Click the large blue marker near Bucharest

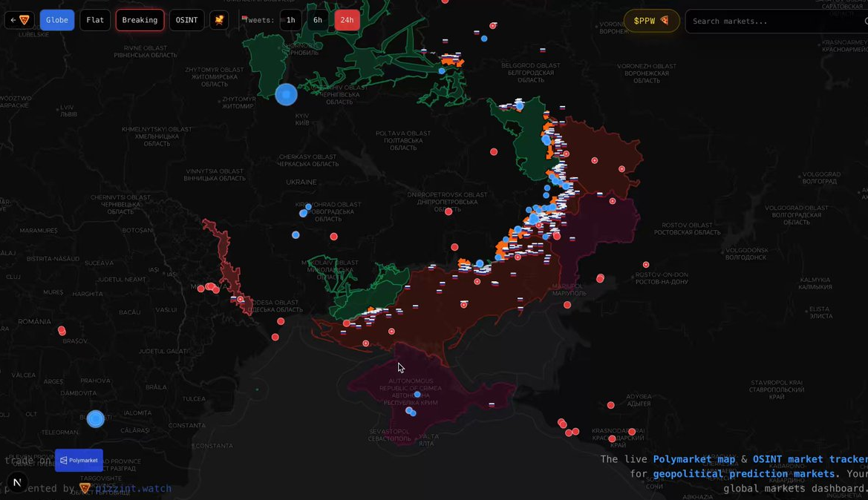pos(95,419)
